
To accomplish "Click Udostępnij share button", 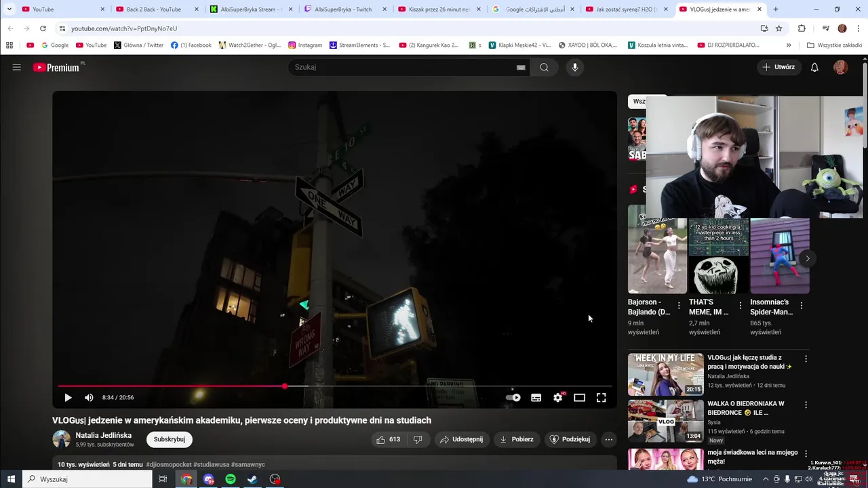I will click(461, 439).
